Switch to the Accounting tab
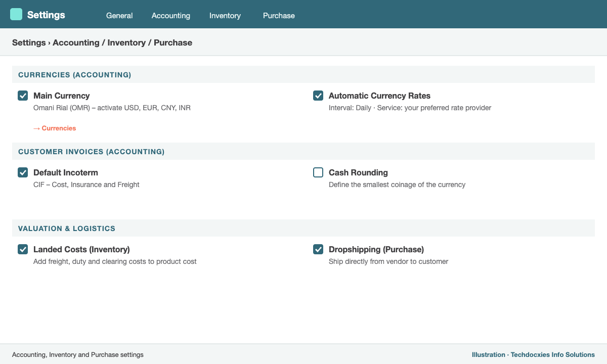 [x=171, y=16]
